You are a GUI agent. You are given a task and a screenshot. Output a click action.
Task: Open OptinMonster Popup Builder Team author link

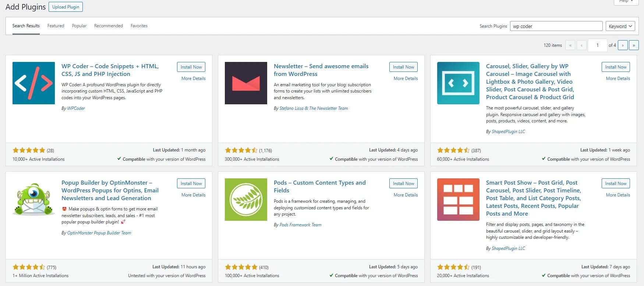click(99, 233)
